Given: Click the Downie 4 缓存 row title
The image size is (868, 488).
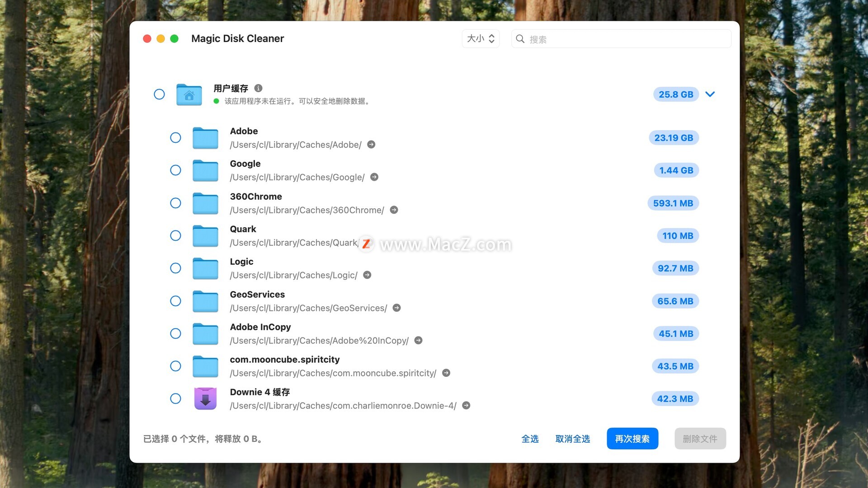Looking at the screenshot, I should coord(260,392).
